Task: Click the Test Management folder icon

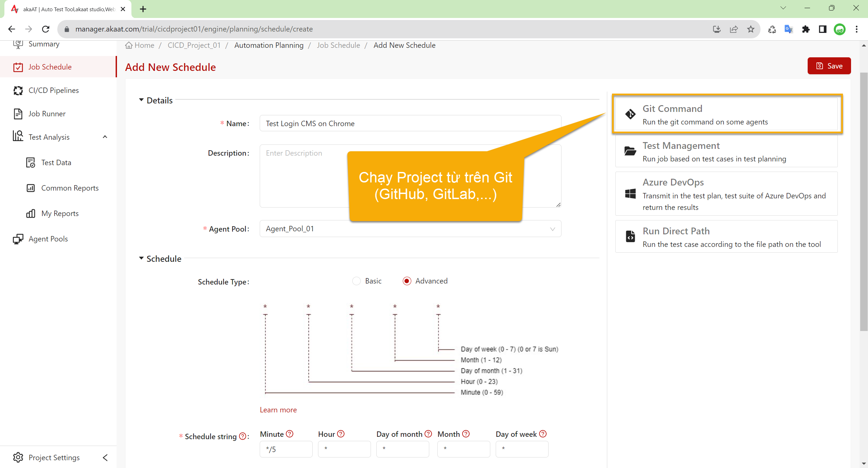Action: [630, 151]
